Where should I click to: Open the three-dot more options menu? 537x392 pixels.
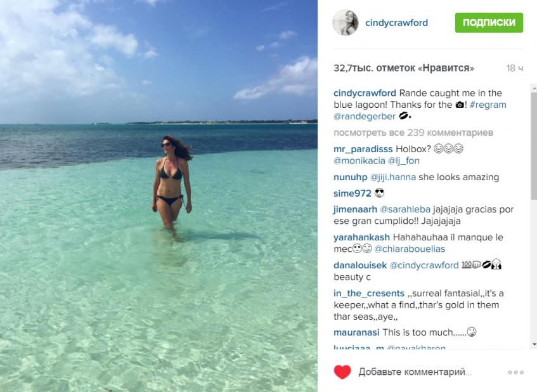515,372
